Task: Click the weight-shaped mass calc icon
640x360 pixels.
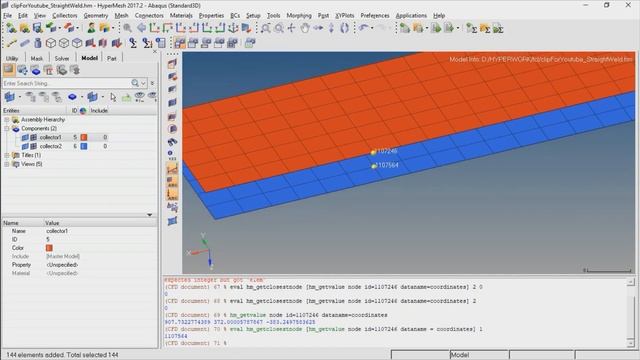Action: (x=38, y=42)
